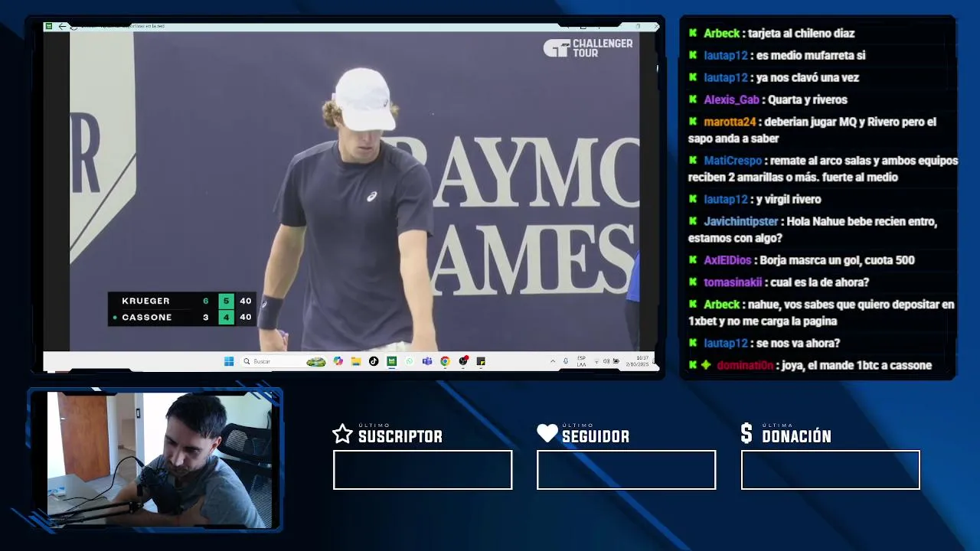Click the Kick badge next to Alexis_Gab
This screenshot has width=980, height=551.
click(693, 99)
